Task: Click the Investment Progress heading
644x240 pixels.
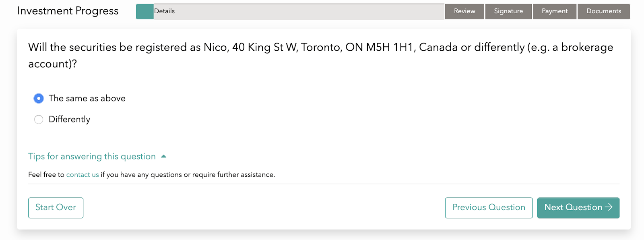Action: click(x=68, y=11)
